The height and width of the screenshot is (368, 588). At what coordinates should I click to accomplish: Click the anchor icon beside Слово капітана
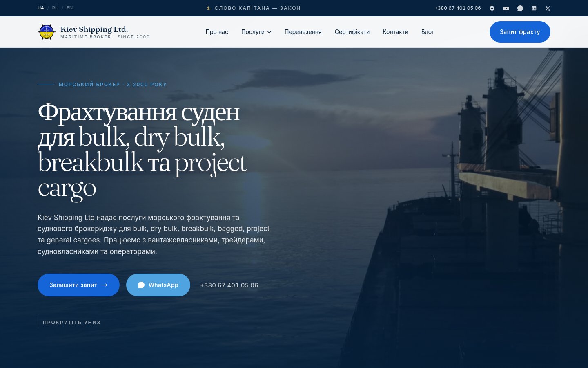pos(208,8)
